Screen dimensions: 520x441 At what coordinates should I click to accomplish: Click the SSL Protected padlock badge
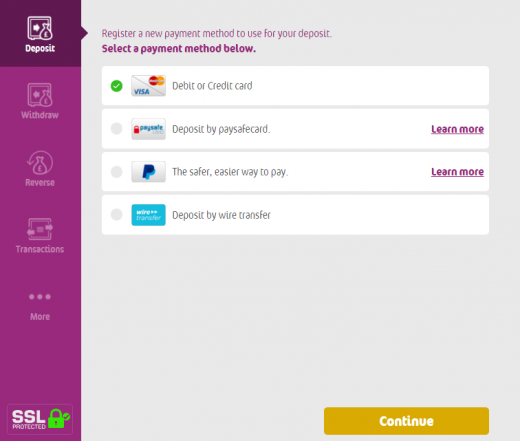click(40, 419)
